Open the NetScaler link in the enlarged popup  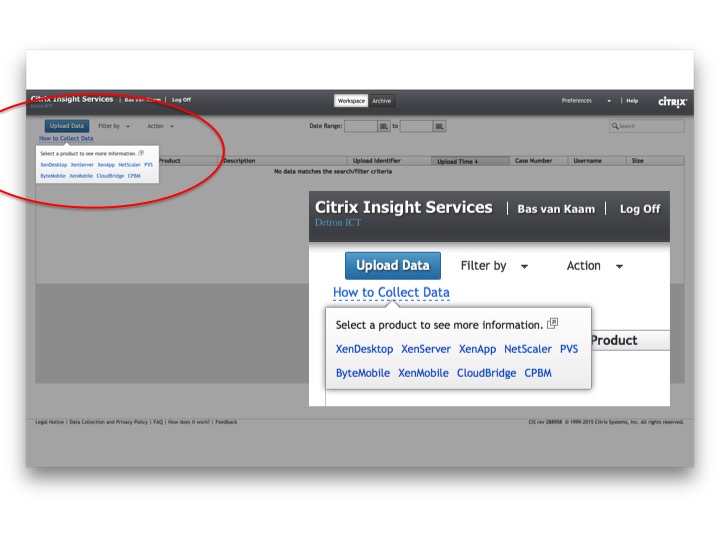coord(528,349)
